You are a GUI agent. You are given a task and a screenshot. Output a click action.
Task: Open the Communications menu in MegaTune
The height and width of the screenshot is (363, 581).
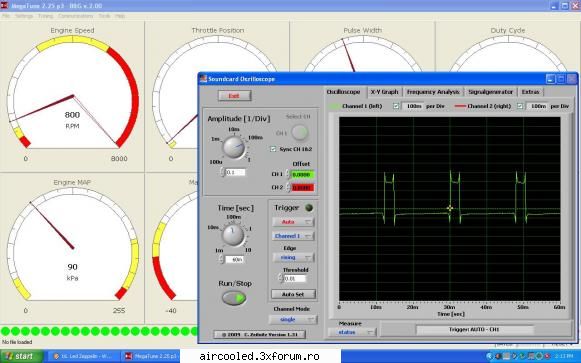click(76, 16)
